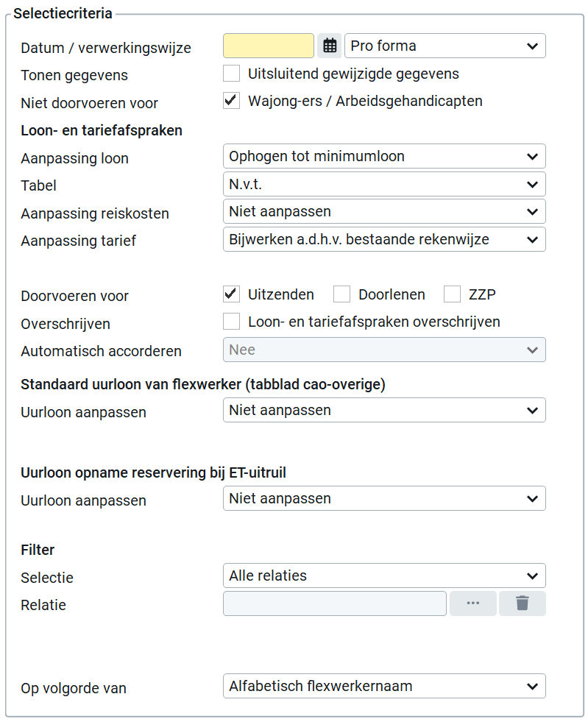
Task: Open Uurloon aanpassen dropdown under Standaard uurloon
Action: tap(383, 410)
